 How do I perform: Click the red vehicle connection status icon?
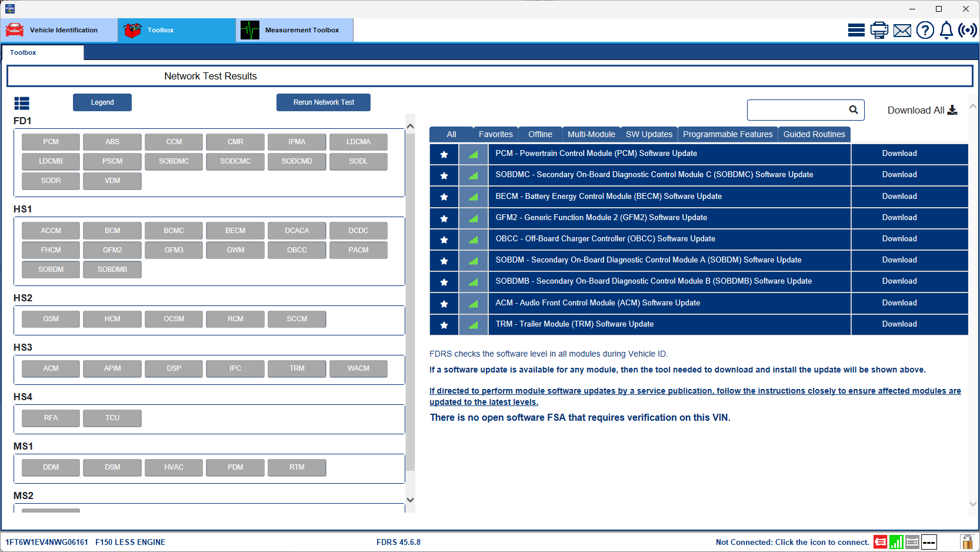(881, 542)
